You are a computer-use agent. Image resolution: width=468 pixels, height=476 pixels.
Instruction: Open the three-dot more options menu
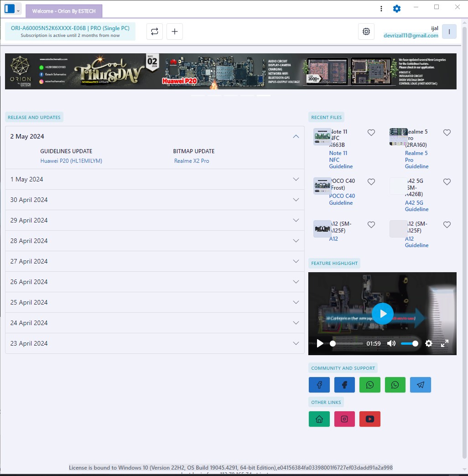pyautogui.click(x=381, y=9)
